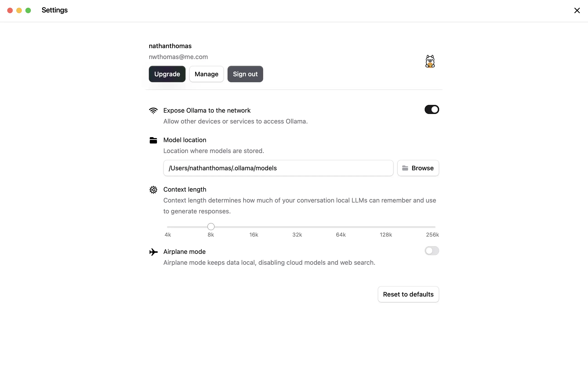The height and width of the screenshot is (381, 588).
Task: Click the yellow minimize traffic light button
Action: (19, 10)
